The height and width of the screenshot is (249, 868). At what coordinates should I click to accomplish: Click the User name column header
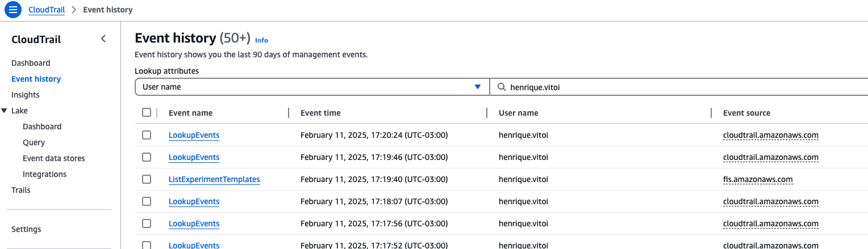point(519,113)
